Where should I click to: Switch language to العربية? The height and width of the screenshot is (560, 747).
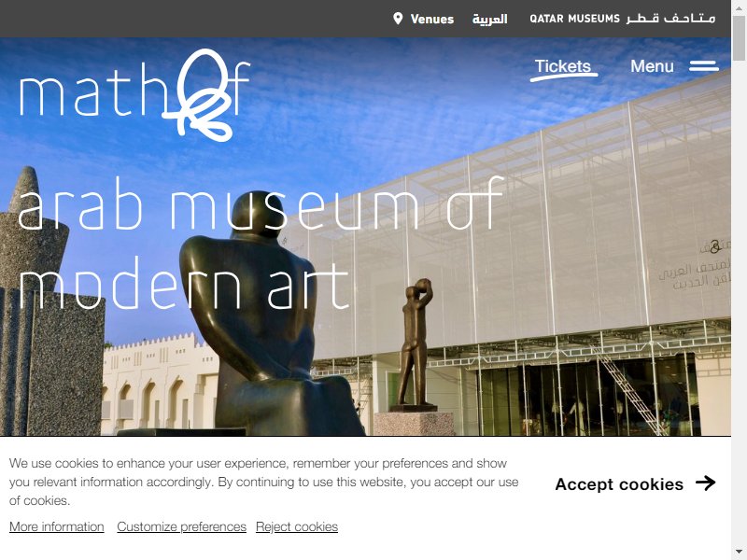pyautogui.click(x=489, y=19)
